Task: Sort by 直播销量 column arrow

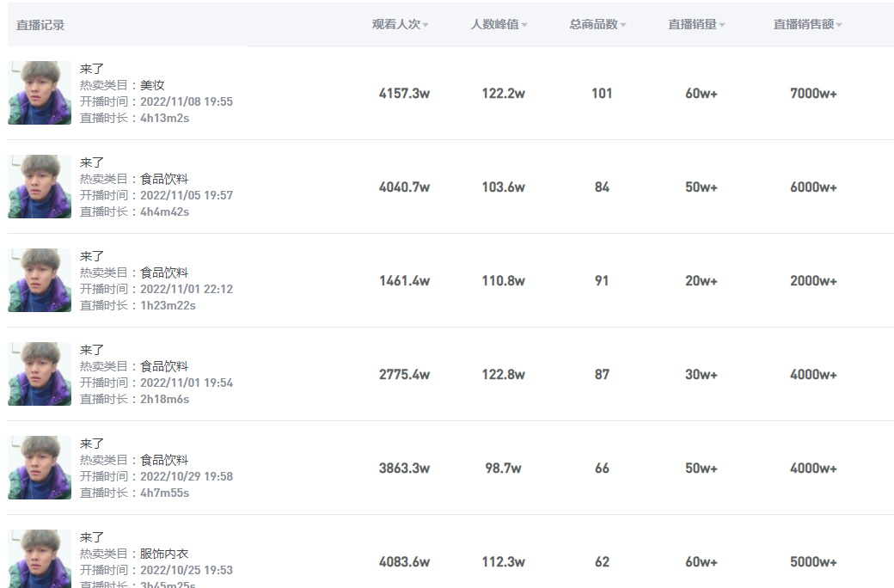Action: (722, 25)
